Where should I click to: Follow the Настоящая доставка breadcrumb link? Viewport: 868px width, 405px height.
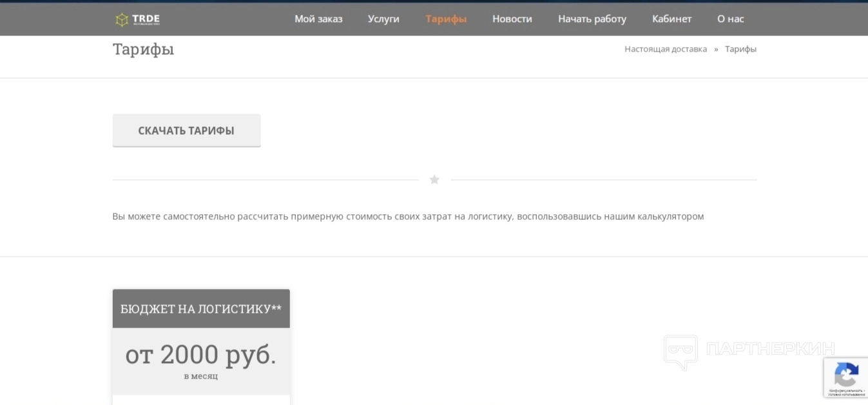(666, 49)
